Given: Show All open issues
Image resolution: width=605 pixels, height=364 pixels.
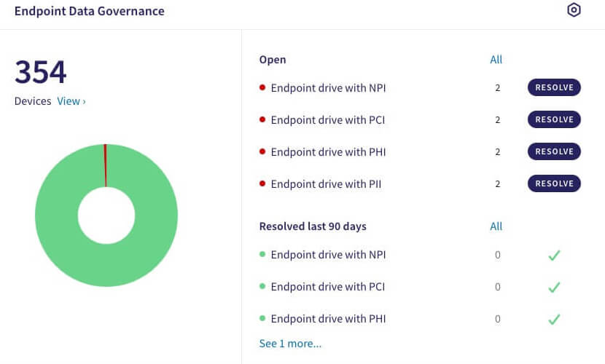Looking at the screenshot, I should pos(496,60).
